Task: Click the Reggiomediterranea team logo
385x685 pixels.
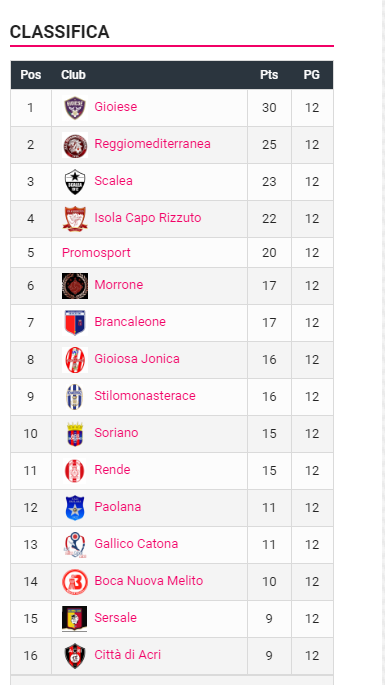Action: coord(75,145)
